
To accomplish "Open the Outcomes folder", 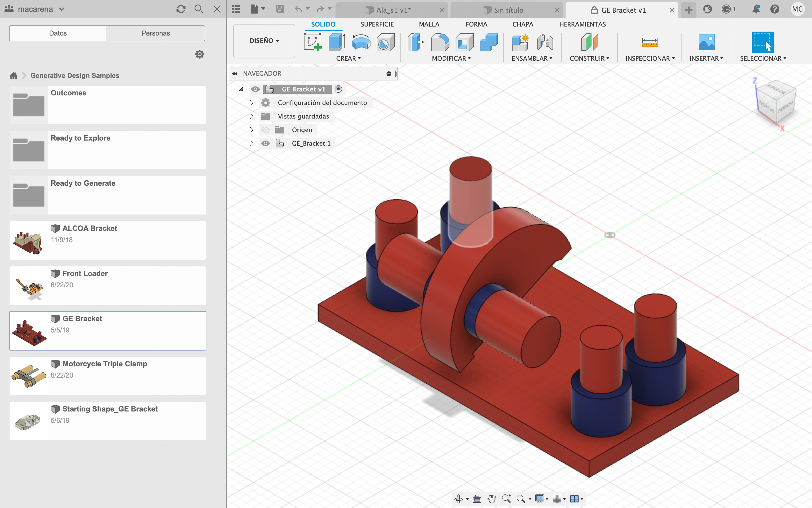I will 107,105.
